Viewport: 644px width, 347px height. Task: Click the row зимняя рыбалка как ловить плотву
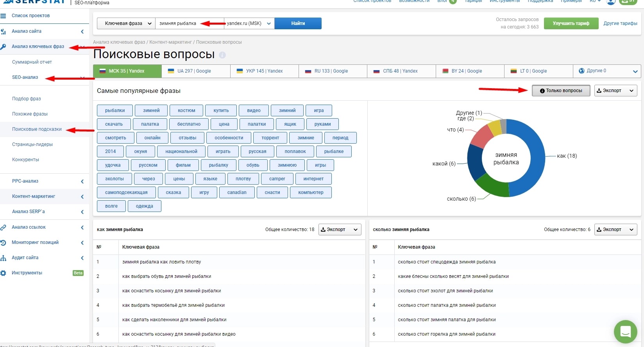(229, 262)
